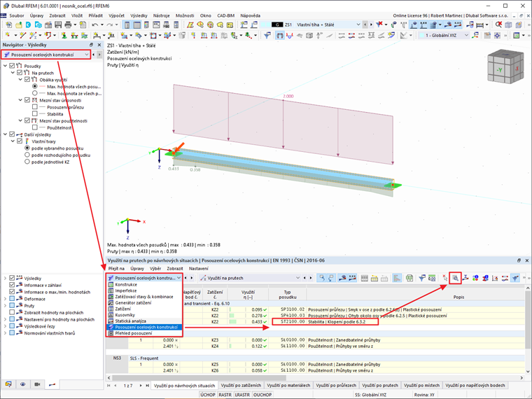Open the '1 - Globální XYZ' coordinate dropdown
The image size is (532, 399).
[x=466, y=35]
